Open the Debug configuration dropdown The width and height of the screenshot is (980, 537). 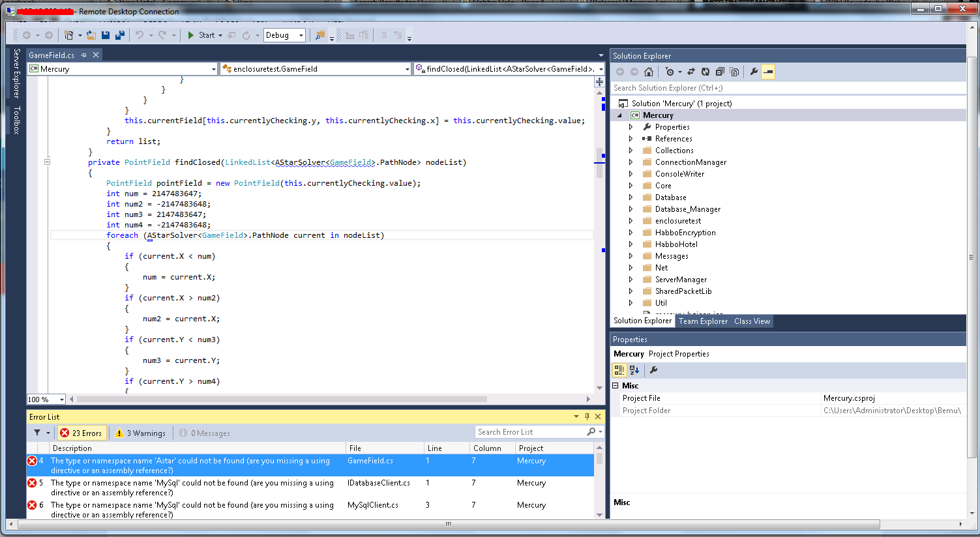[301, 35]
